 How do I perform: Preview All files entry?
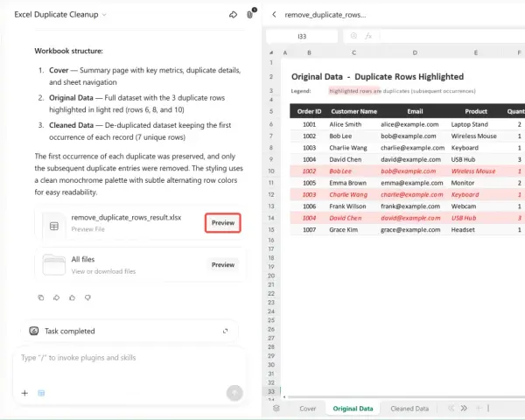[223, 264]
